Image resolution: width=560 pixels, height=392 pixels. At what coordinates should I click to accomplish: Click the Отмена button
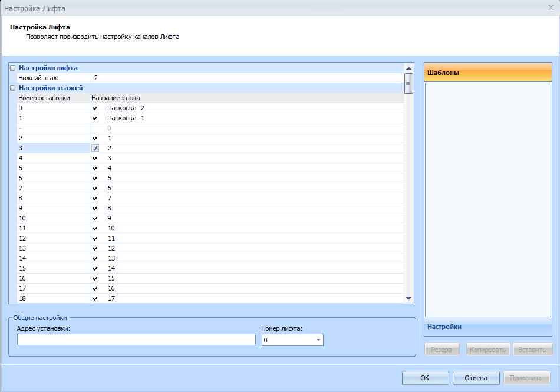point(476,378)
